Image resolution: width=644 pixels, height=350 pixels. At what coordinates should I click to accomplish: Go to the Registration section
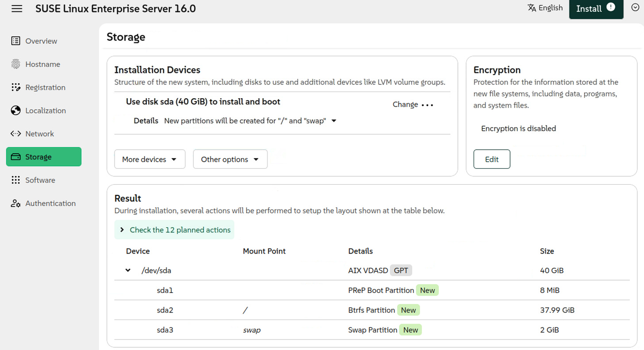tap(46, 87)
